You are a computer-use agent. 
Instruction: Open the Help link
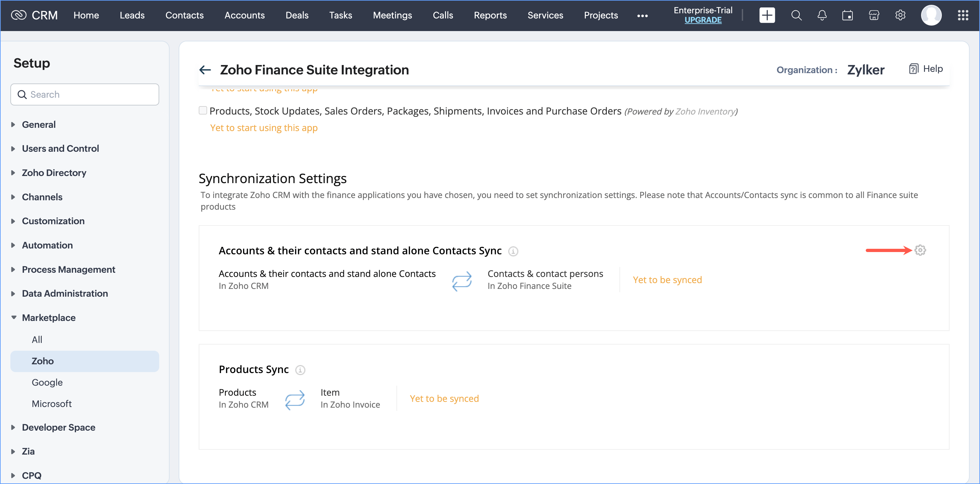(926, 69)
